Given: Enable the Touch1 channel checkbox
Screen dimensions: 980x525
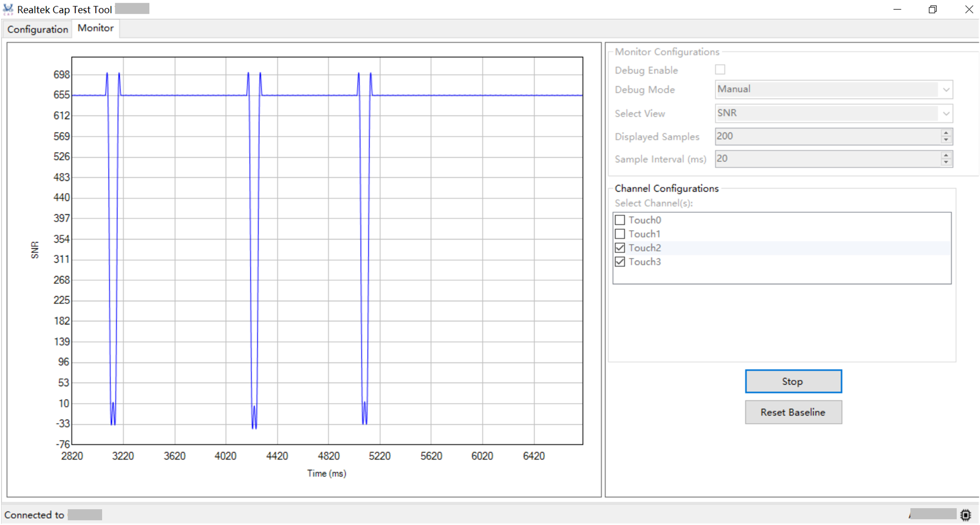Looking at the screenshot, I should [620, 234].
